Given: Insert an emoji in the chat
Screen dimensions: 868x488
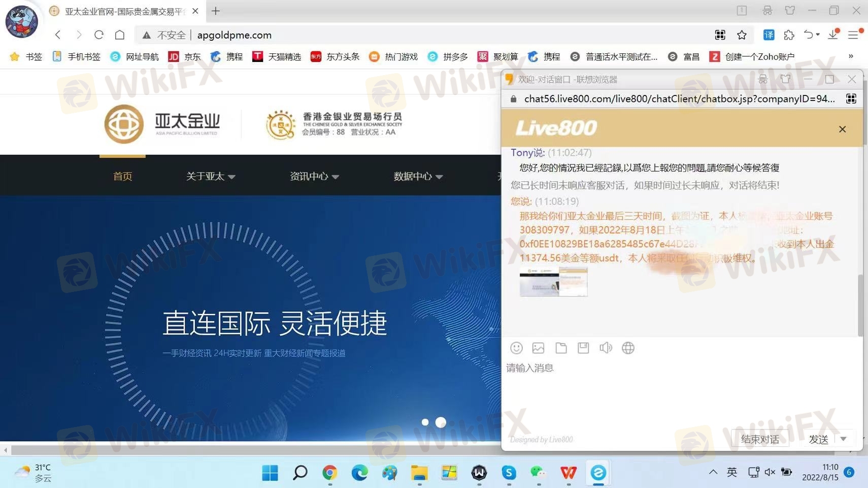Looking at the screenshot, I should click(x=516, y=348).
